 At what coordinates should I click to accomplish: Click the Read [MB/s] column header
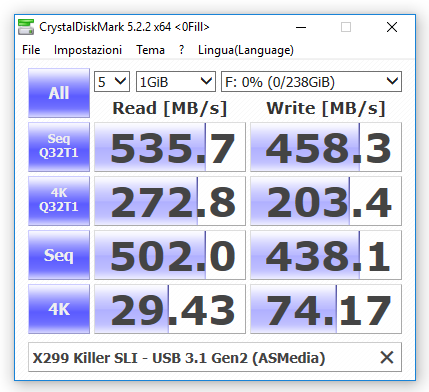click(x=170, y=108)
